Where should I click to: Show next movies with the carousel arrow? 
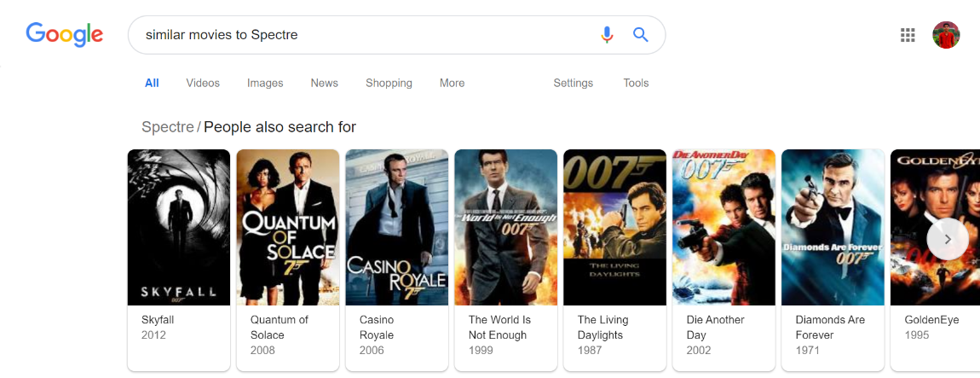point(948,239)
